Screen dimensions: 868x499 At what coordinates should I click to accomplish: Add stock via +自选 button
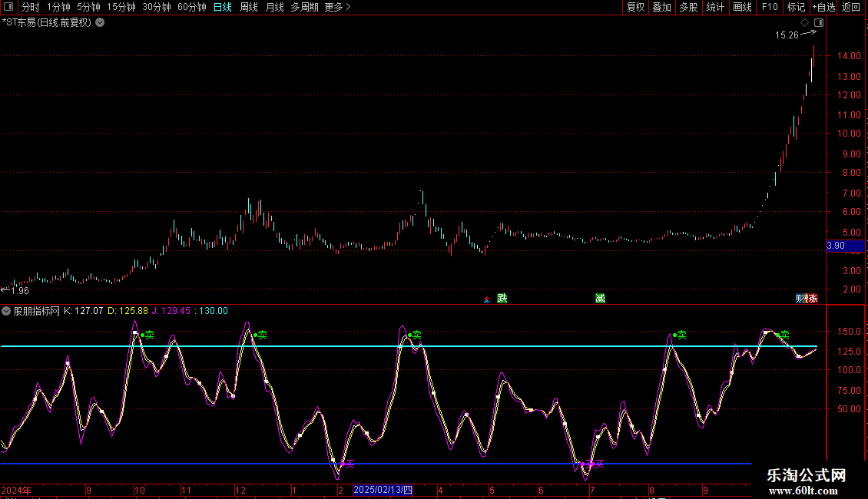(x=823, y=7)
